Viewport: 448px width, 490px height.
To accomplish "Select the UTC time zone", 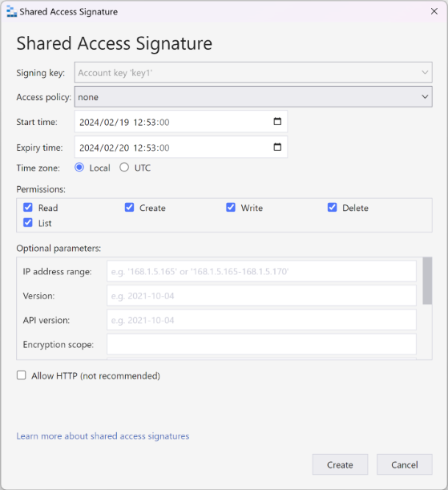I will (x=124, y=168).
